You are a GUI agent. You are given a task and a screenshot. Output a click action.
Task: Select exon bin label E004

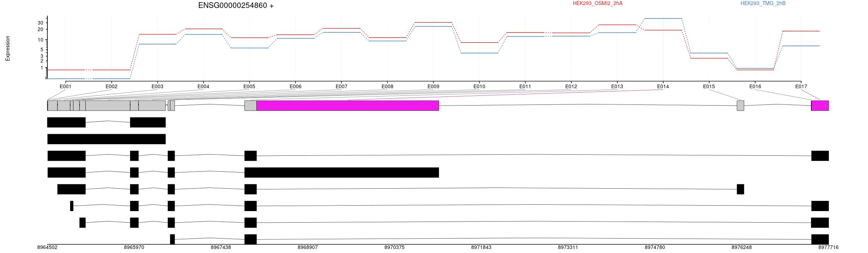pyautogui.click(x=203, y=86)
